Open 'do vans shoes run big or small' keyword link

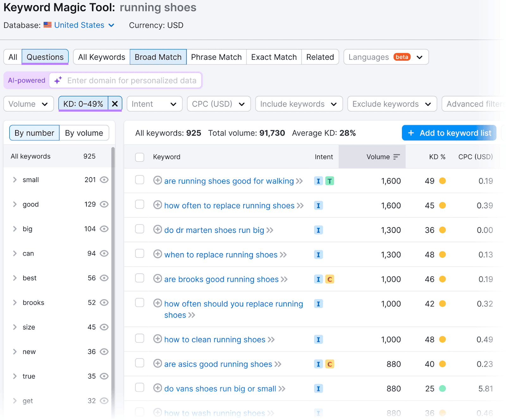[220, 389]
